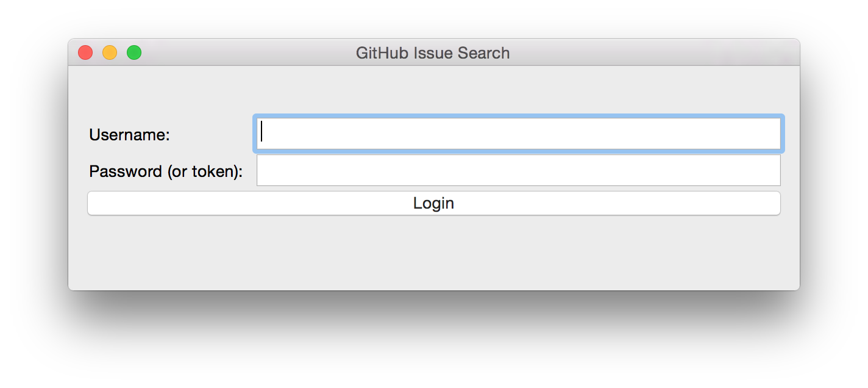Screen dimensions: 868x388
Task: Close the GitHub Issue Search window
Action: 85,53
